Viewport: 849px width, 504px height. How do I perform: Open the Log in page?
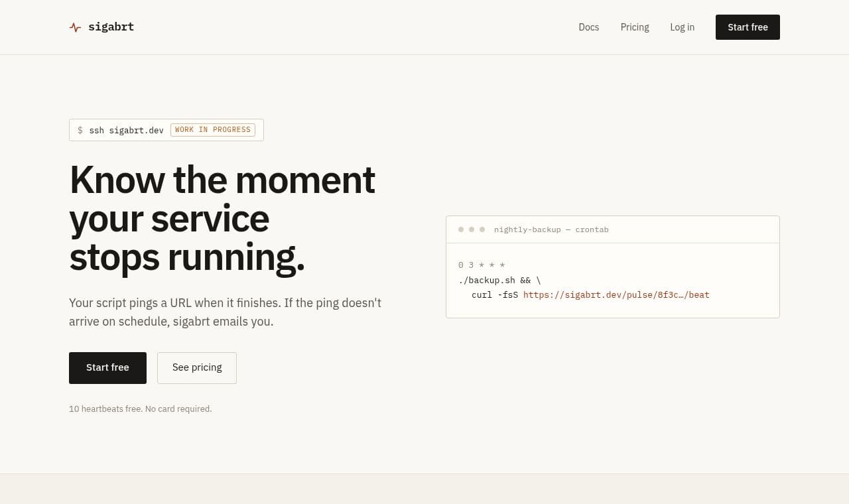click(682, 27)
